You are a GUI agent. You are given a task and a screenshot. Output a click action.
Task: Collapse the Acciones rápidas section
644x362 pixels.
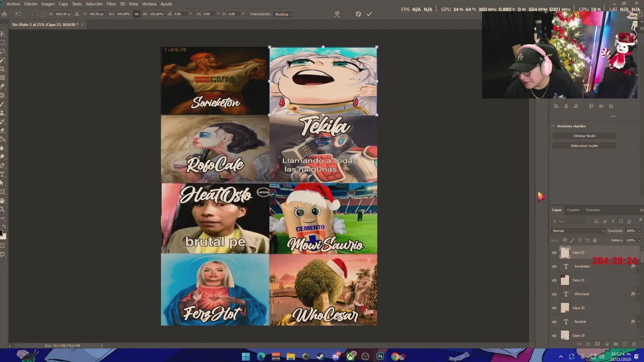coord(553,126)
